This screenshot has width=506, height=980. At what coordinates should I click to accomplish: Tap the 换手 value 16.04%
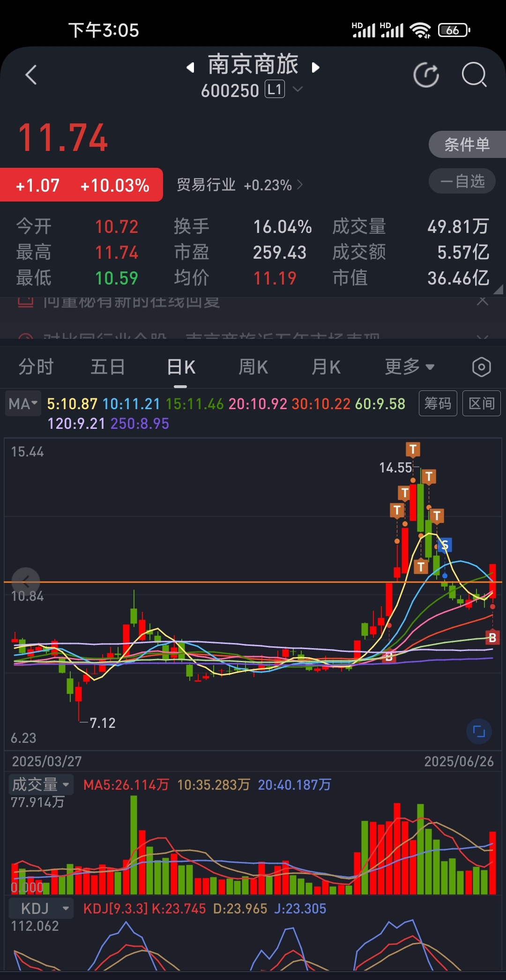(283, 227)
